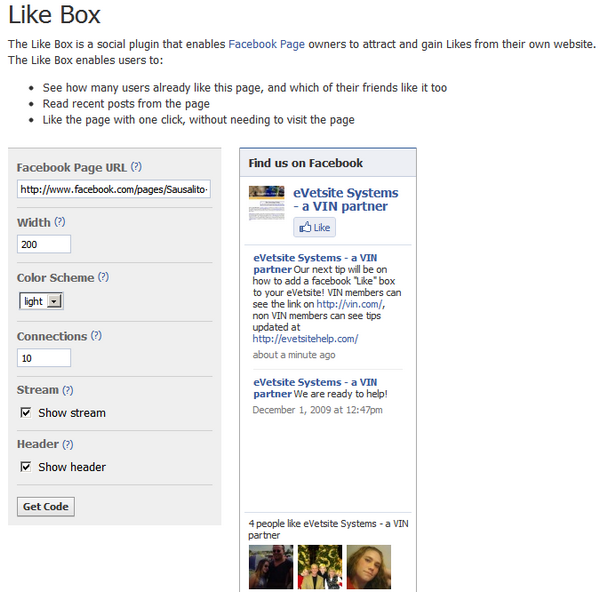The height and width of the screenshot is (592, 600).
Task: Open the Width help question mark
Action: click(x=60, y=222)
